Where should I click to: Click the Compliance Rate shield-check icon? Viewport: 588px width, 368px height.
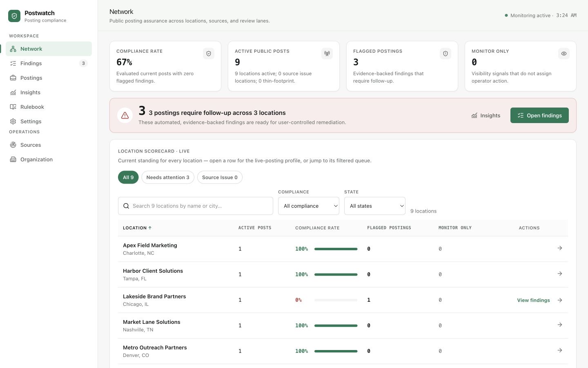point(209,54)
